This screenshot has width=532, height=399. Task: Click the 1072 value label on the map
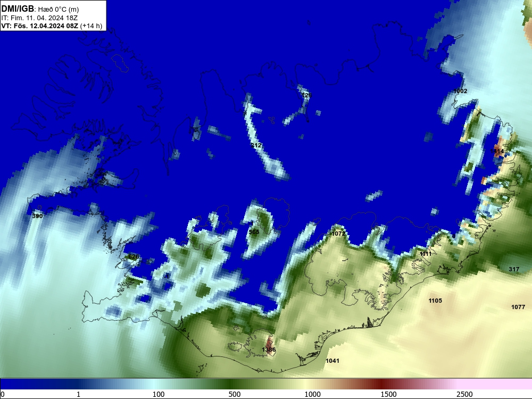pyautogui.click(x=338, y=234)
